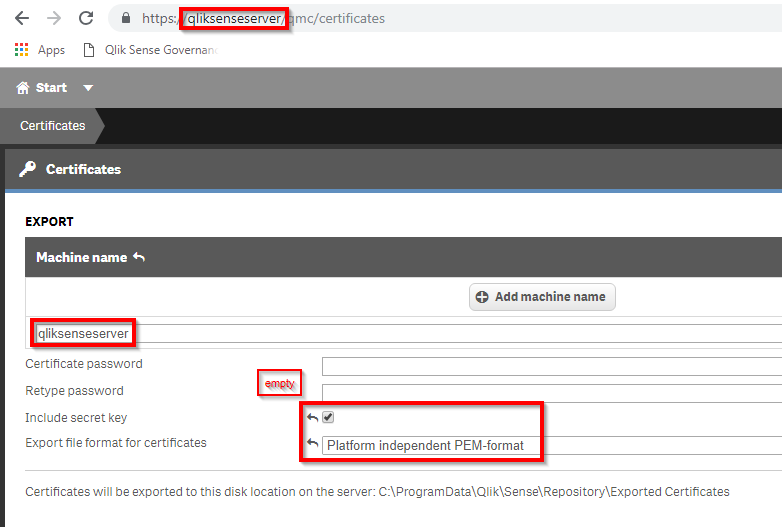
Task: Click the Start home icon
Action: tap(23, 88)
